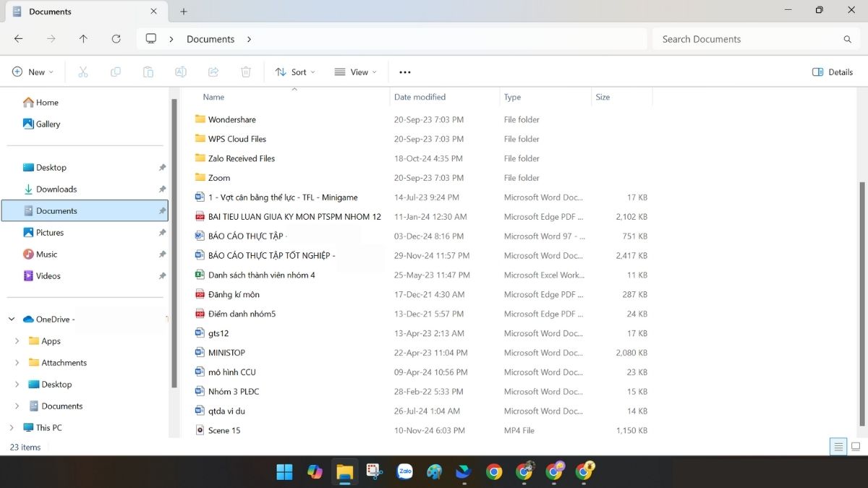This screenshot has width=868, height=488.
Task: Select the Scene 15 MP4 file icon
Action: click(200, 430)
